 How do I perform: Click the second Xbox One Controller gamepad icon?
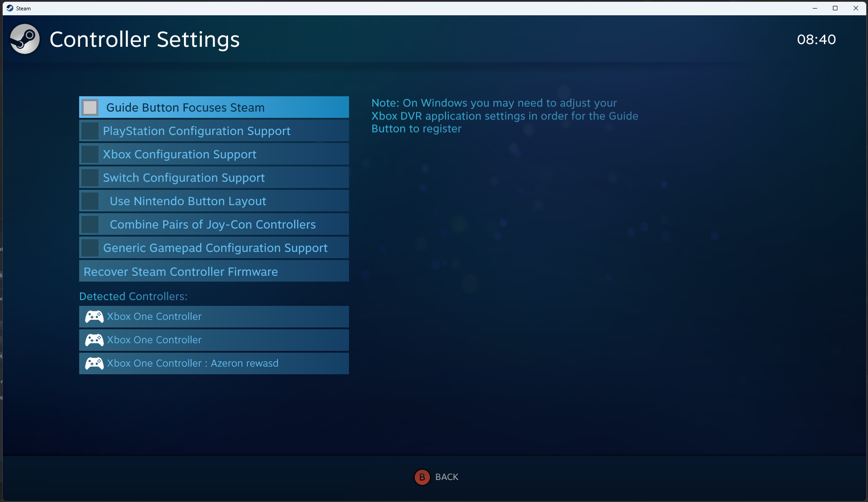click(94, 340)
